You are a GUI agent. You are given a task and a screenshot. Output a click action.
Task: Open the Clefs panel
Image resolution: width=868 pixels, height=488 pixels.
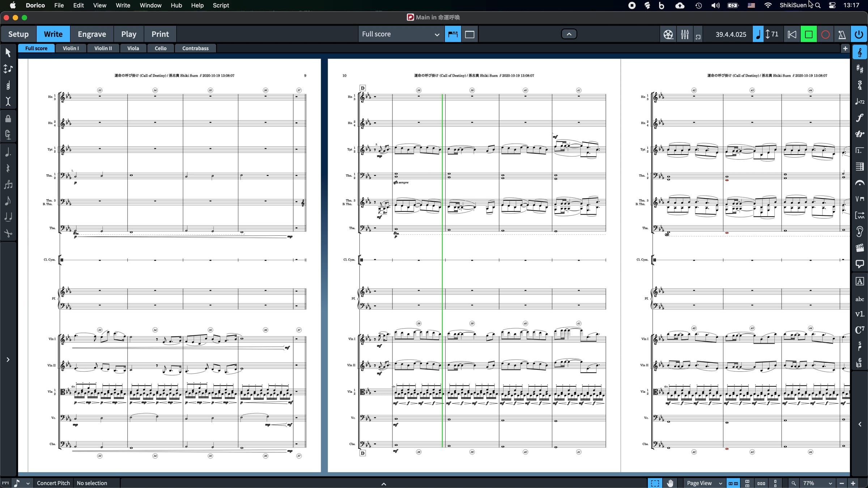860,53
